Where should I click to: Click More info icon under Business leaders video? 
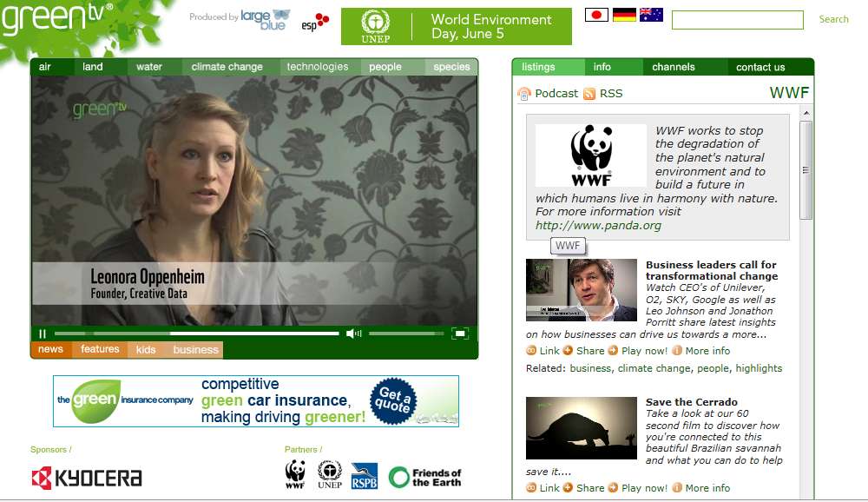tap(677, 351)
